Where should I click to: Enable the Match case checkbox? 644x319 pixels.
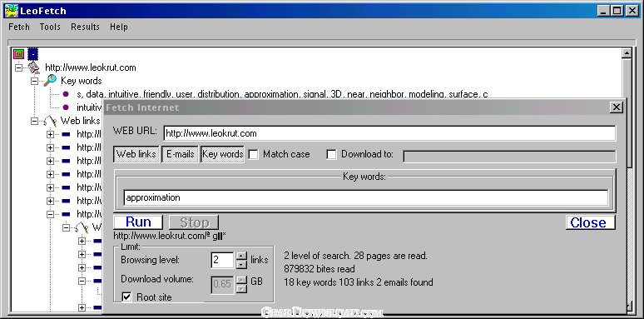(254, 155)
